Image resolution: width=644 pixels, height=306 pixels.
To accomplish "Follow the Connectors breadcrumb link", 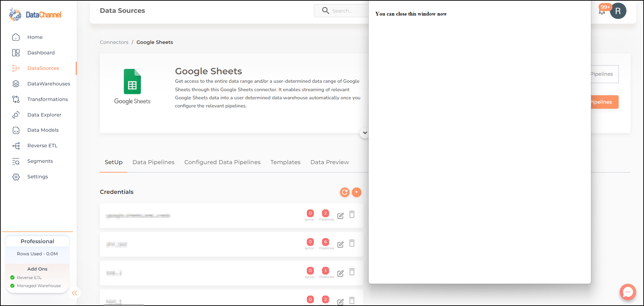I will pyautogui.click(x=114, y=42).
